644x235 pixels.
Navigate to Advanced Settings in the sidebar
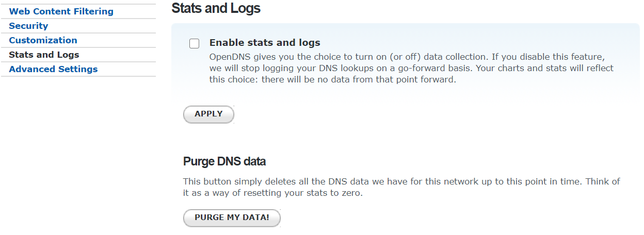[x=53, y=69]
